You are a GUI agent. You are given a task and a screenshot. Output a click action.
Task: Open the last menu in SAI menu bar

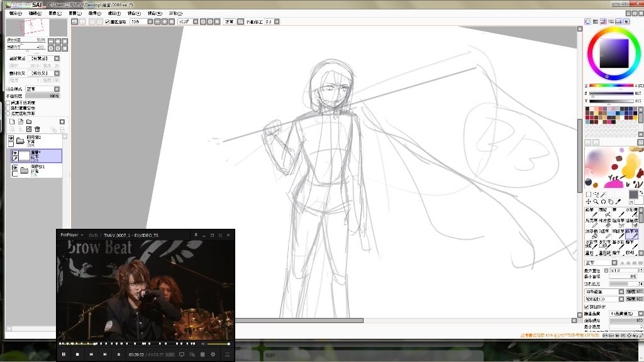[175, 13]
